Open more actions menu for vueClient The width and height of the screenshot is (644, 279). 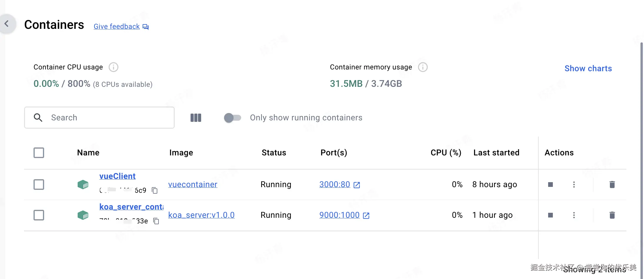(x=574, y=185)
